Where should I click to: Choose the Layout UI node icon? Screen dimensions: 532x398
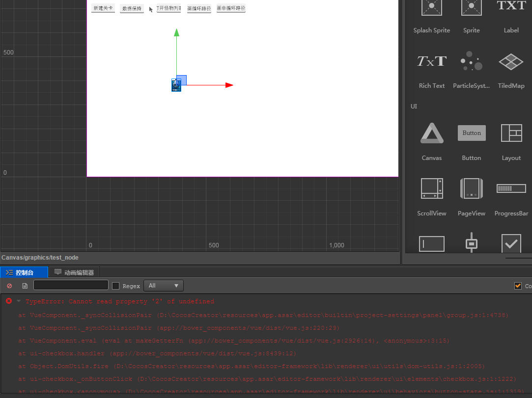[x=511, y=133]
